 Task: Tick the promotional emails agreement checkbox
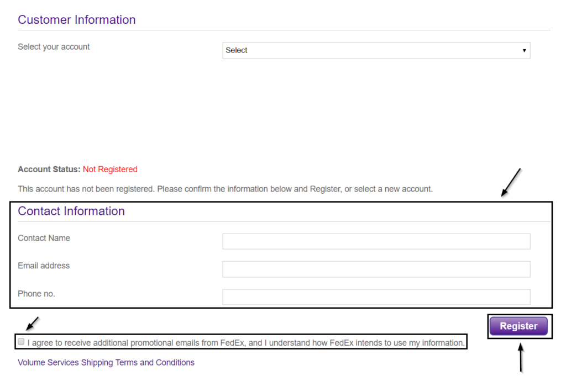[22, 342]
